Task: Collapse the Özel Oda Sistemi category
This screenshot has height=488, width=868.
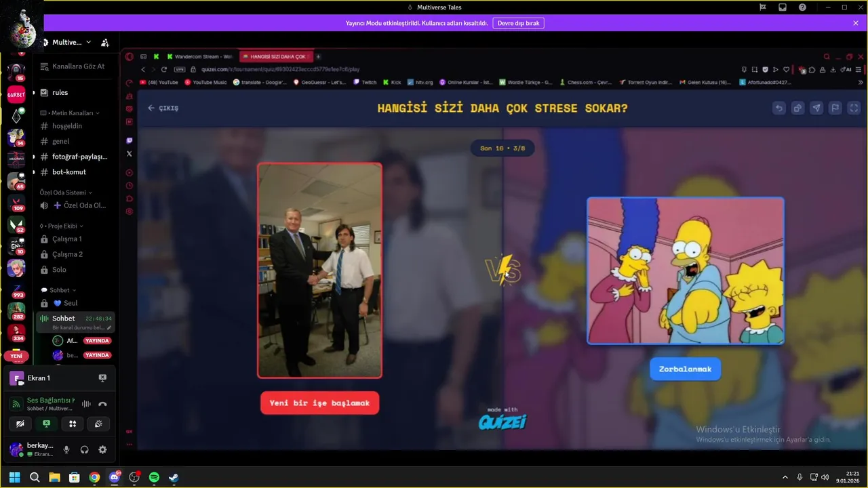Action: click(x=66, y=192)
